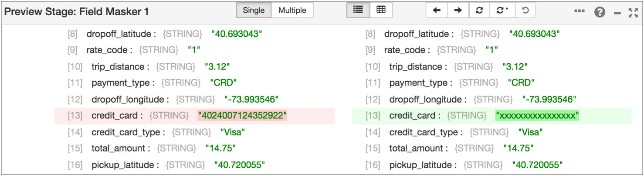Switch to table view icon
644x176 pixels.
[x=381, y=10]
